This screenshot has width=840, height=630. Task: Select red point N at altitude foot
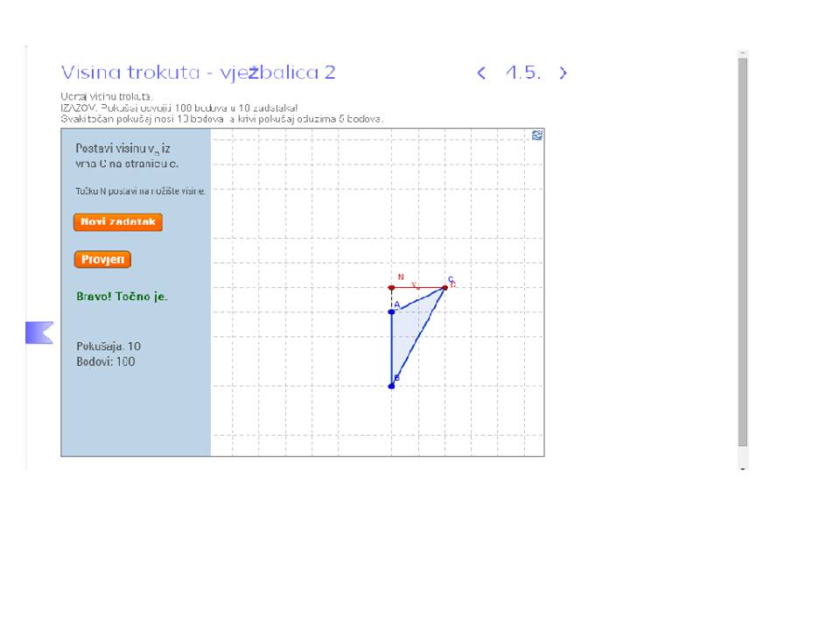click(x=391, y=287)
